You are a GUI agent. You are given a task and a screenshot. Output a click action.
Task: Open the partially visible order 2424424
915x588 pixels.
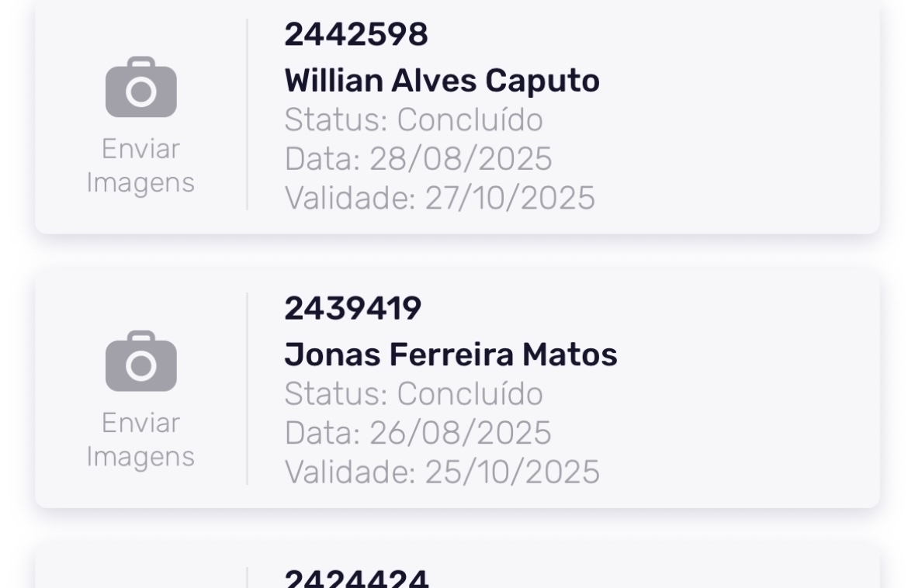[355, 578]
